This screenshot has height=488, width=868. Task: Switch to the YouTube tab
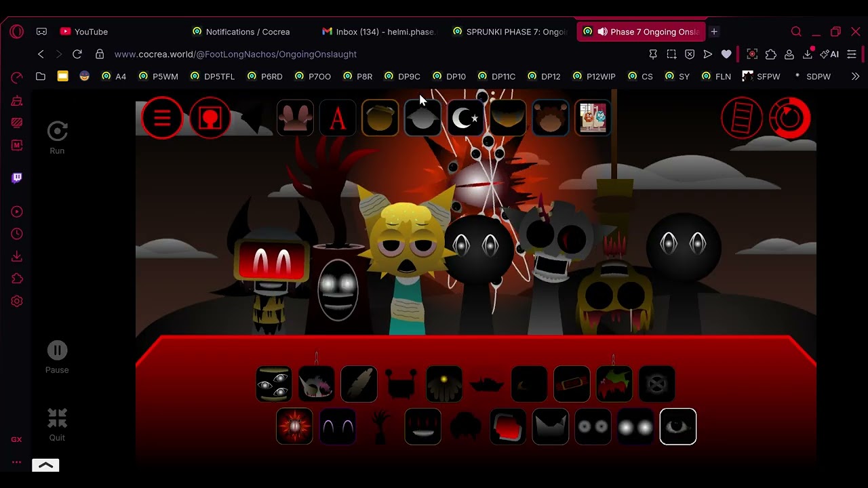pyautogui.click(x=84, y=32)
